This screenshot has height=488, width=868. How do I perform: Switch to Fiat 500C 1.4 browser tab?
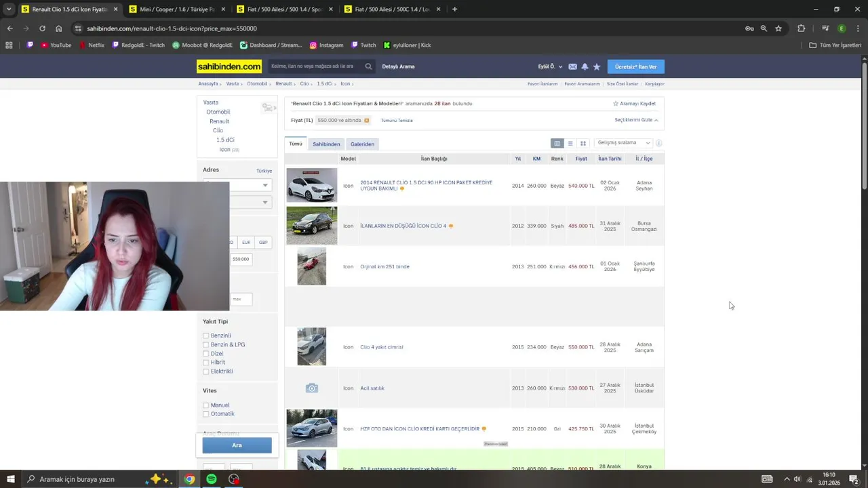click(391, 9)
